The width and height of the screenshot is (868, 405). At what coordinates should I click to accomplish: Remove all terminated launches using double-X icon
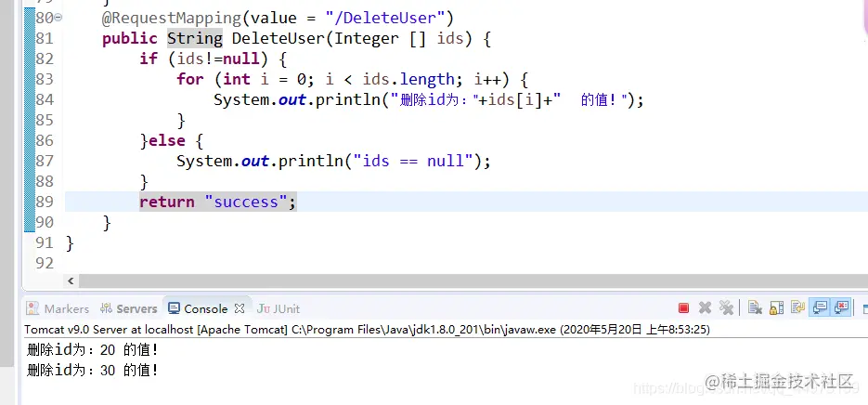pos(726,308)
